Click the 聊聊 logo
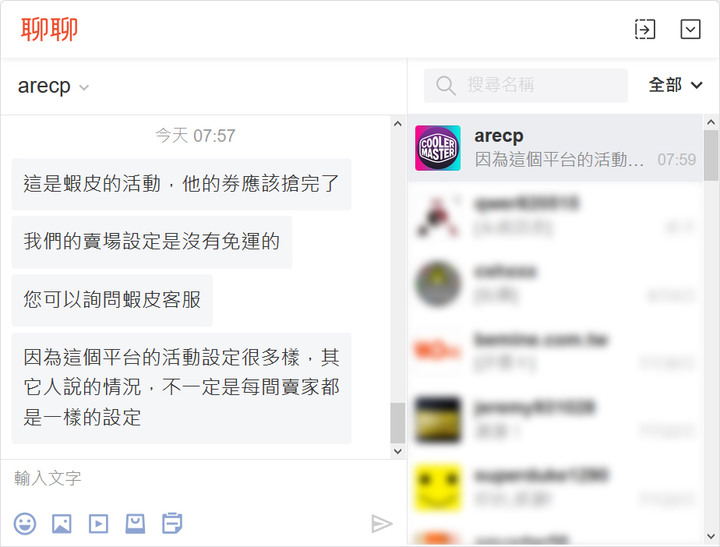 (x=49, y=29)
